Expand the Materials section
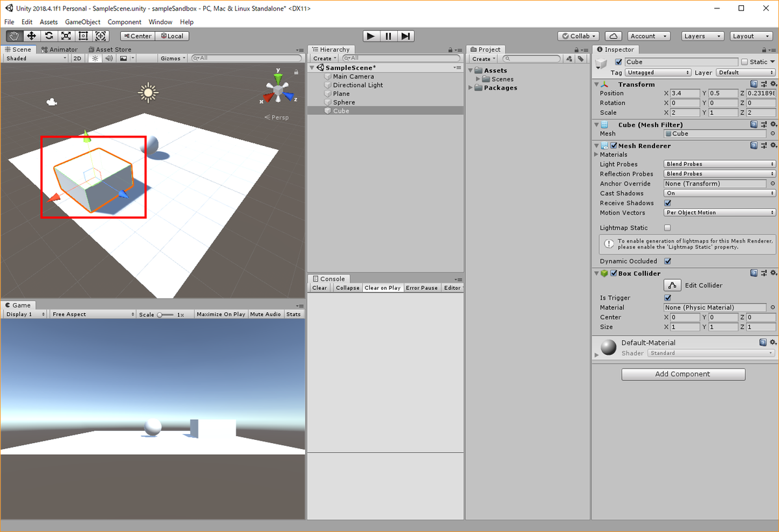 [596, 155]
